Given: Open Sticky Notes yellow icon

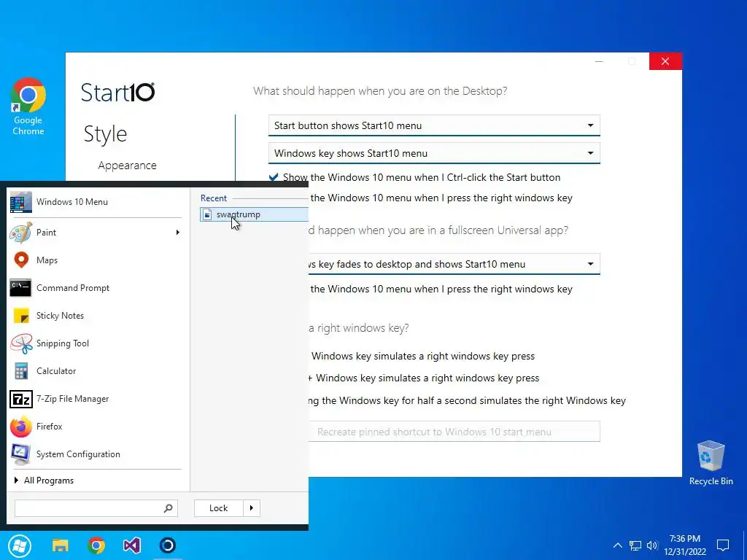Looking at the screenshot, I should coord(21,316).
